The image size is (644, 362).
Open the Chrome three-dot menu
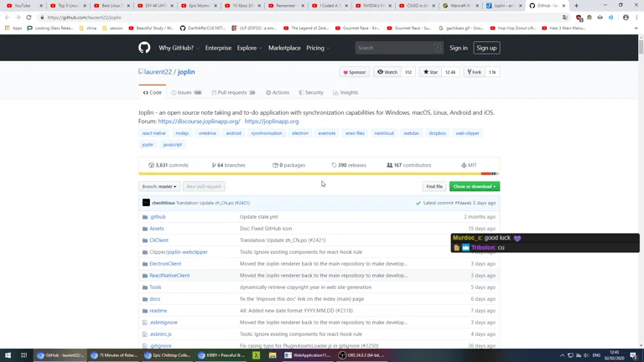tap(636, 18)
